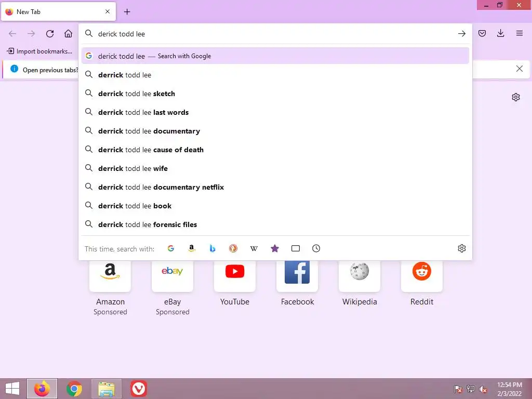Open the Windows Start menu
Viewport: 532px width, 399px height.
[x=12, y=389]
